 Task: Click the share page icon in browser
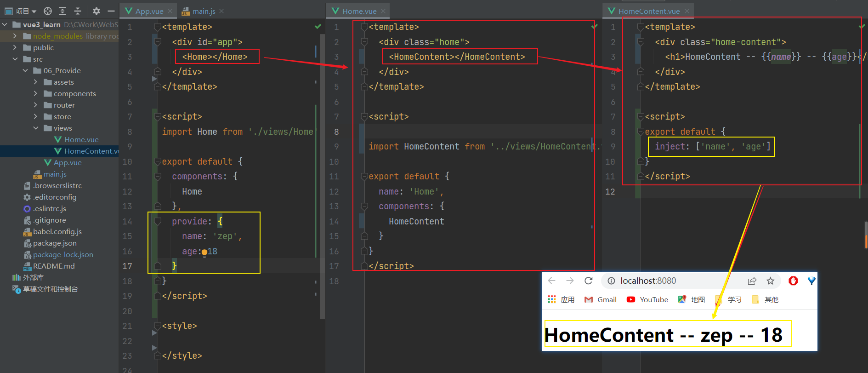752,281
